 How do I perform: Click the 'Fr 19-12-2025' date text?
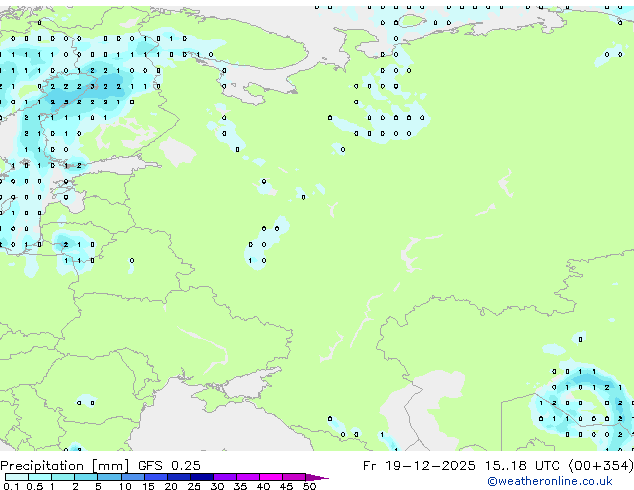[419, 466]
